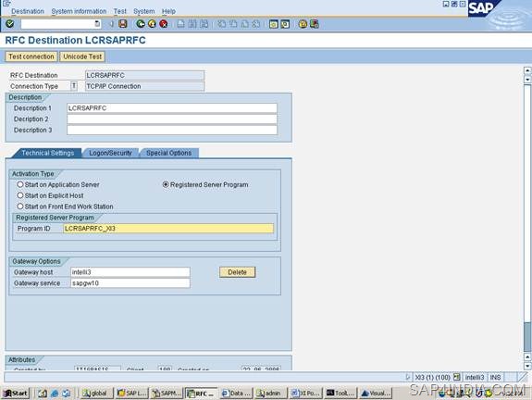532x400 pixels.
Task: Select Start on Application Server radio
Action: [20, 184]
